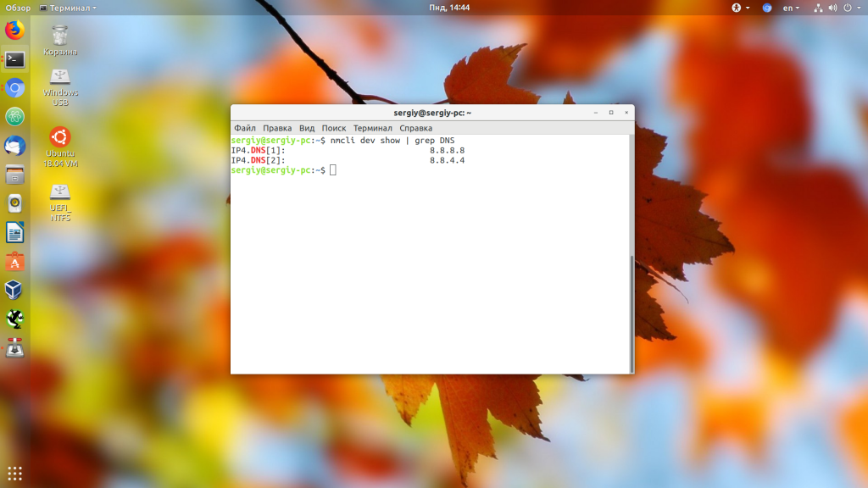Open the Корзина trash desktop icon
868x488 pixels.
60,36
